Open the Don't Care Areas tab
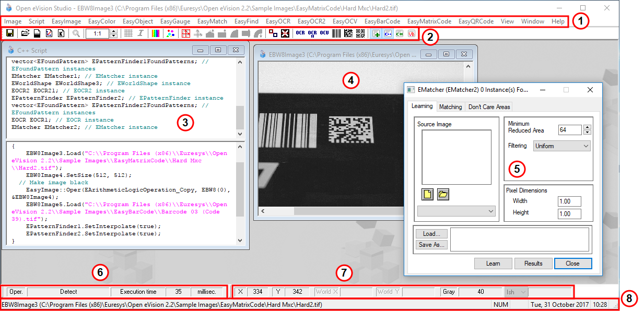The height and width of the screenshot is (311, 644). pyautogui.click(x=489, y=107)
